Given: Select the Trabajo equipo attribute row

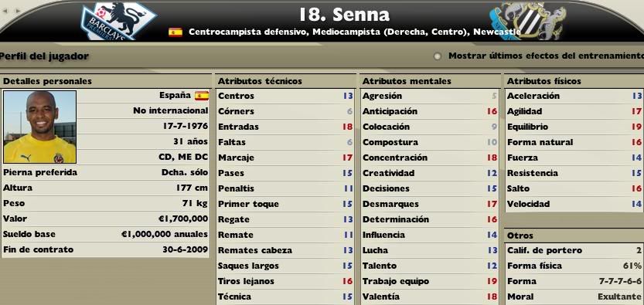Looking at the screenshot, I should pyautogui.click(x=430, y=281).
